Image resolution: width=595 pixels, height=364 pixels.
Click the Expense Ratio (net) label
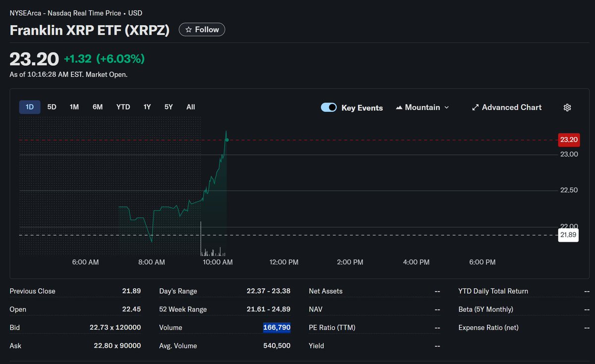(488, 328)
